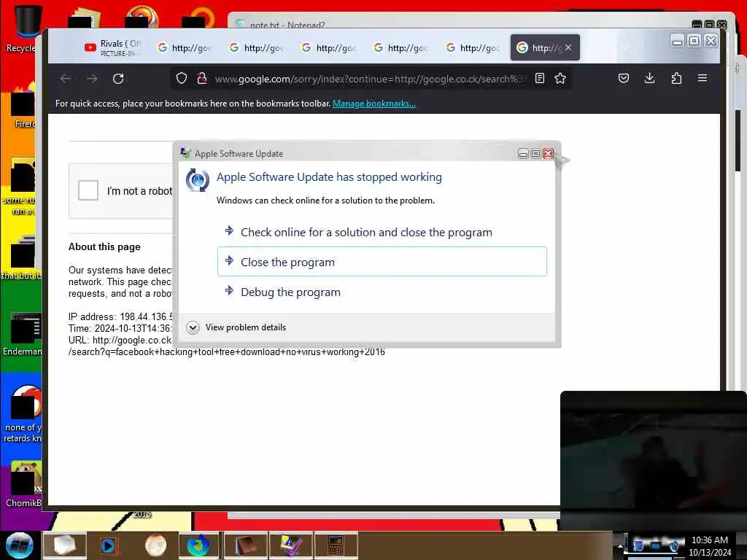Choose Close the program option
This screenshot has width=747, height=560.
[382, 262]
